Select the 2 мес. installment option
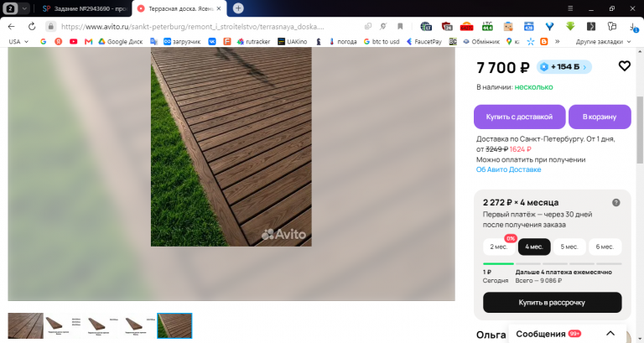This screenshot has width=644, height=343. pos(499,247)
